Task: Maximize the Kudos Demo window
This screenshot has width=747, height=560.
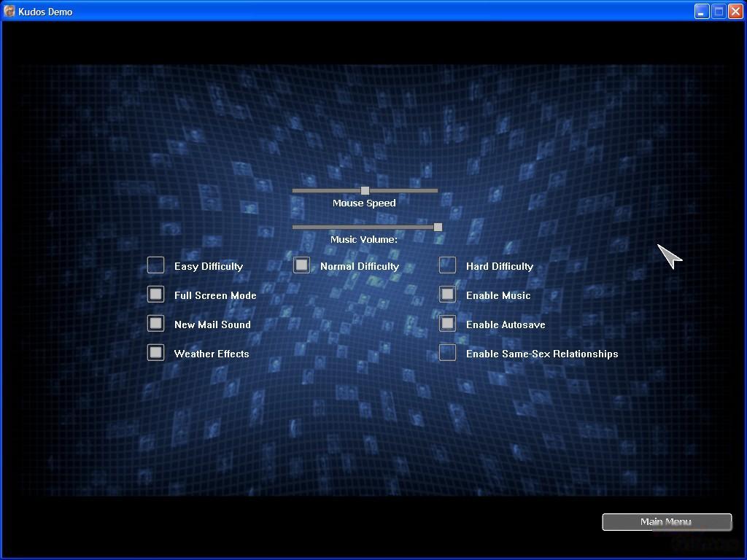Action: pos(719,12)
